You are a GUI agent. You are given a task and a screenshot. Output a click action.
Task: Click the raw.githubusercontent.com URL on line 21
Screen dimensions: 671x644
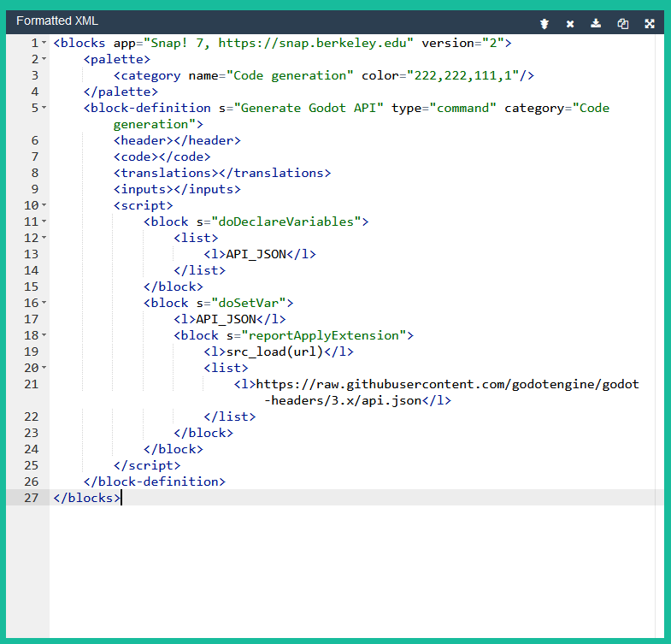pyautogui.click(x=447, y=385)
